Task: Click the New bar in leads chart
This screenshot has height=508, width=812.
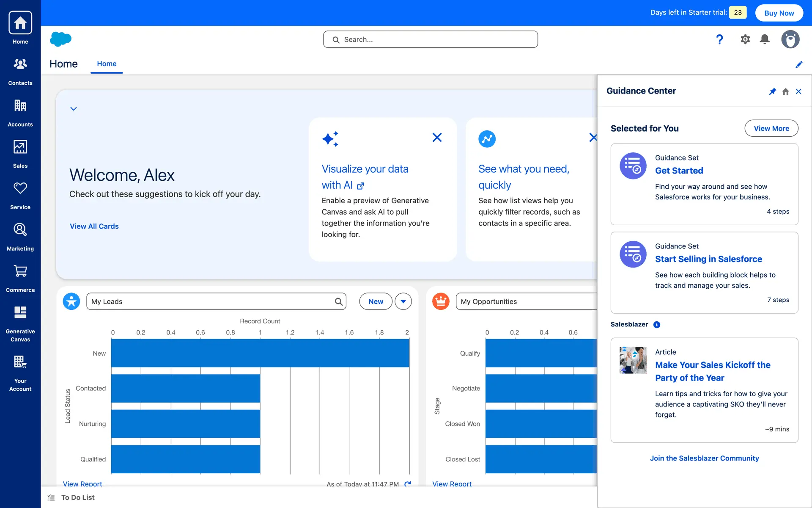Action: point(260,353)
